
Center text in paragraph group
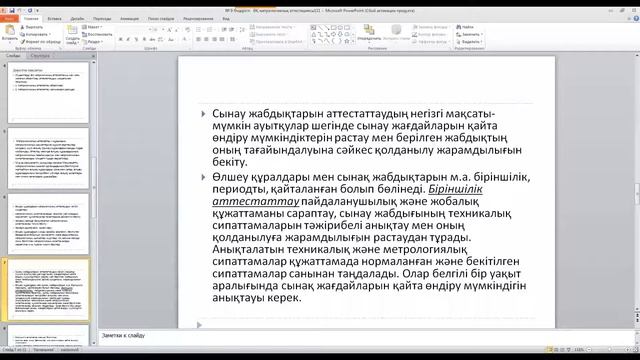tap(206, 40)
